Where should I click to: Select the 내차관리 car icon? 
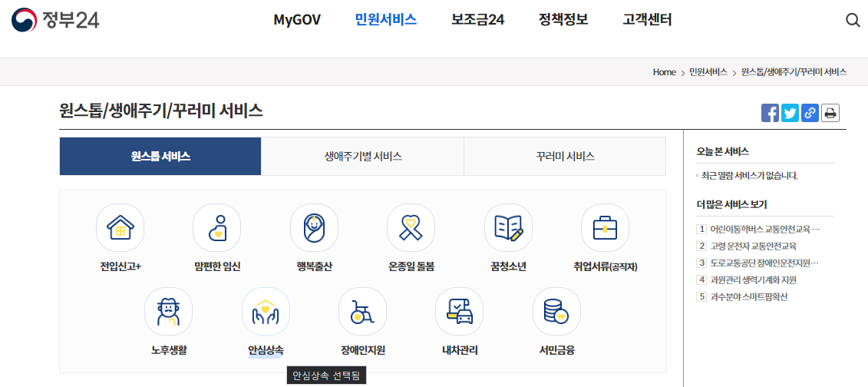coord(460,311)
